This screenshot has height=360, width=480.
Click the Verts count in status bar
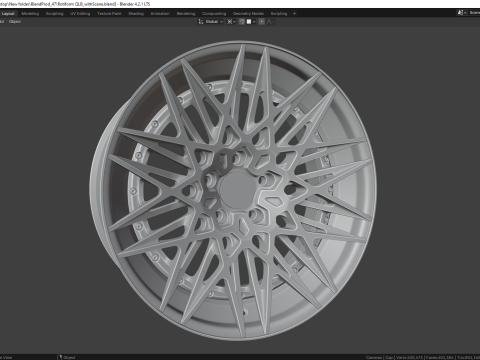pyautogui.click(x=410, y=358)
